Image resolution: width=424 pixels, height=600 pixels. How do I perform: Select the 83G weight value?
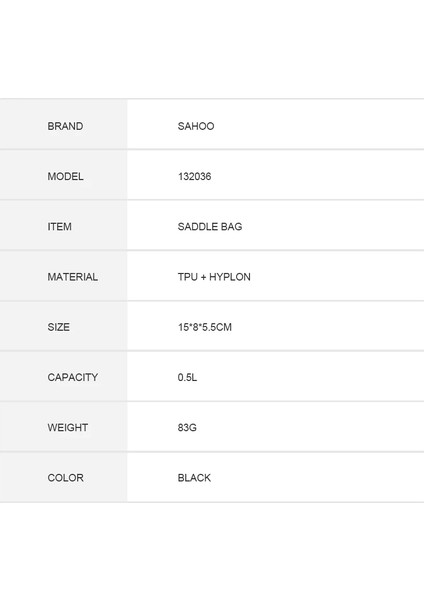click(x=187, y=427)
